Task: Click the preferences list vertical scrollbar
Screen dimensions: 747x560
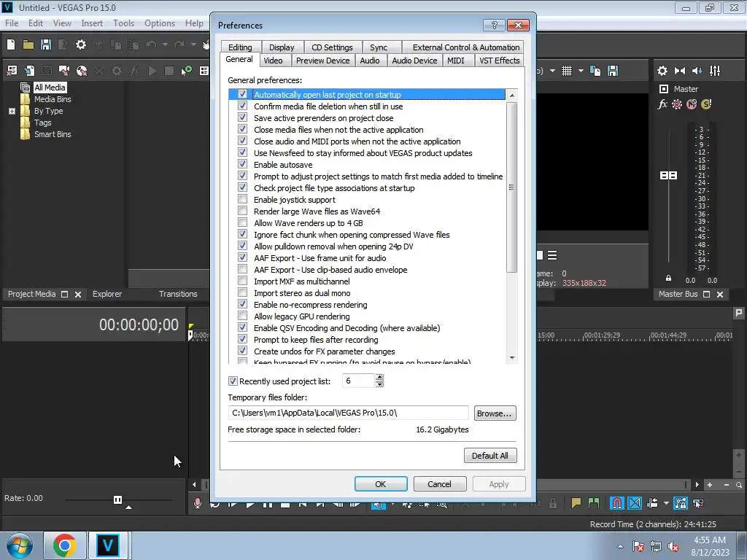Action: [511, 187]
